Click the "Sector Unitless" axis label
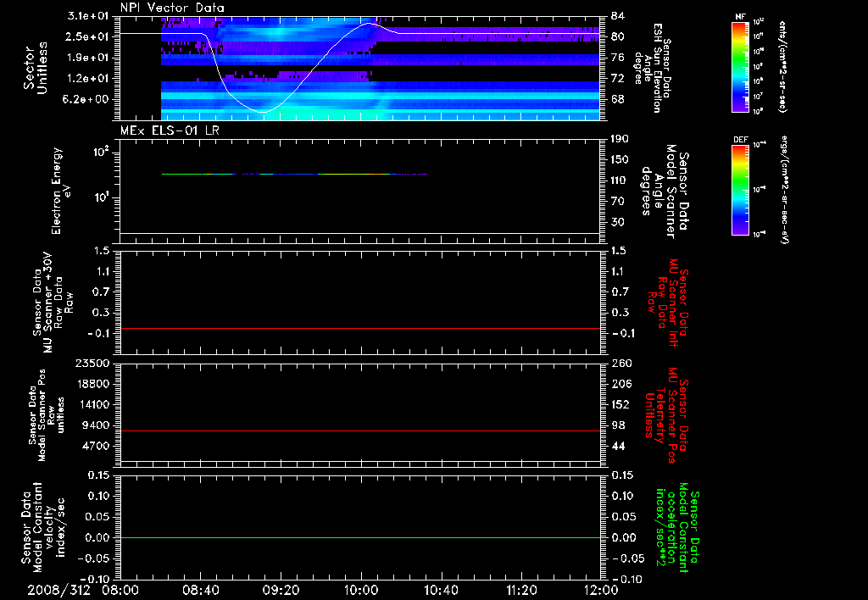 (x=35, y=68)
